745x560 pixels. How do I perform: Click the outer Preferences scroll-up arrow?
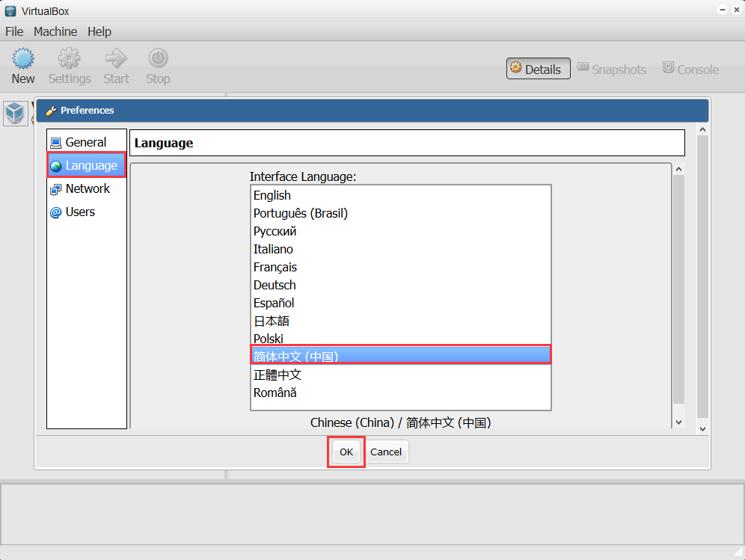tap(702, 129)
